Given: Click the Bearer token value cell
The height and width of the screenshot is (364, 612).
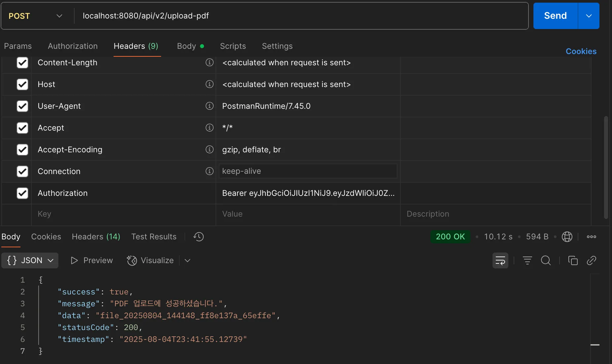Looking at the screenshot, I should pyautogui.click(x=308, y=193).
